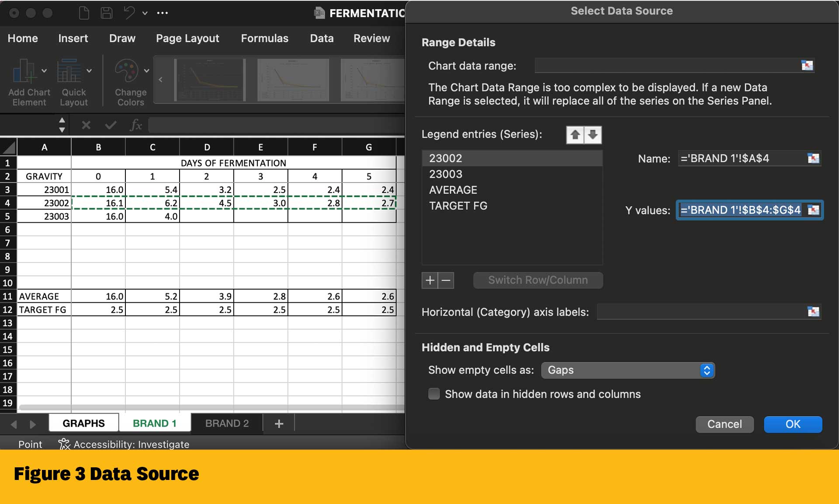Click the Undo icon in the title bar

click(129, 13)
